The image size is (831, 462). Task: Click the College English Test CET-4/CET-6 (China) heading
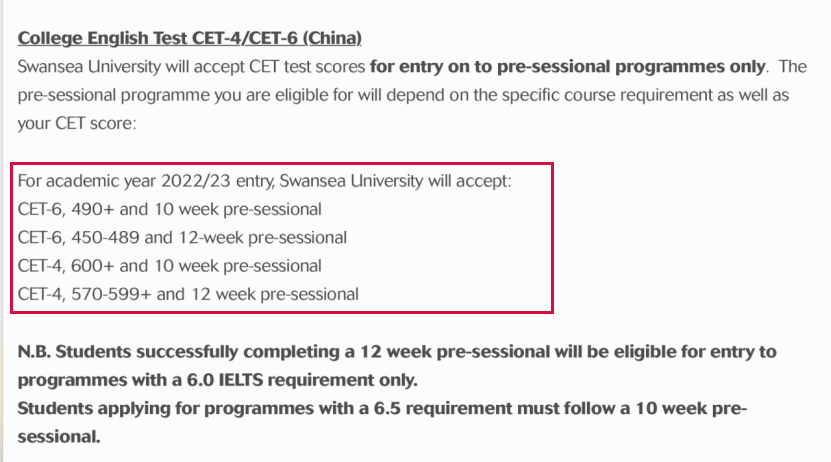click(190, 38)
